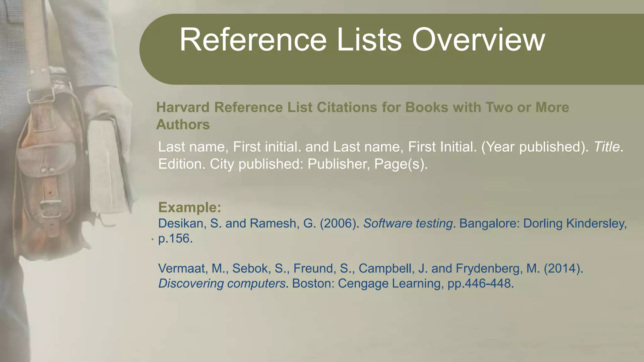Image resolution: width=644 pixels, height=362 pixels.
Task: Click the italic title "Discovering computers"
Action: pyautogui.click(x=222, y=283)
